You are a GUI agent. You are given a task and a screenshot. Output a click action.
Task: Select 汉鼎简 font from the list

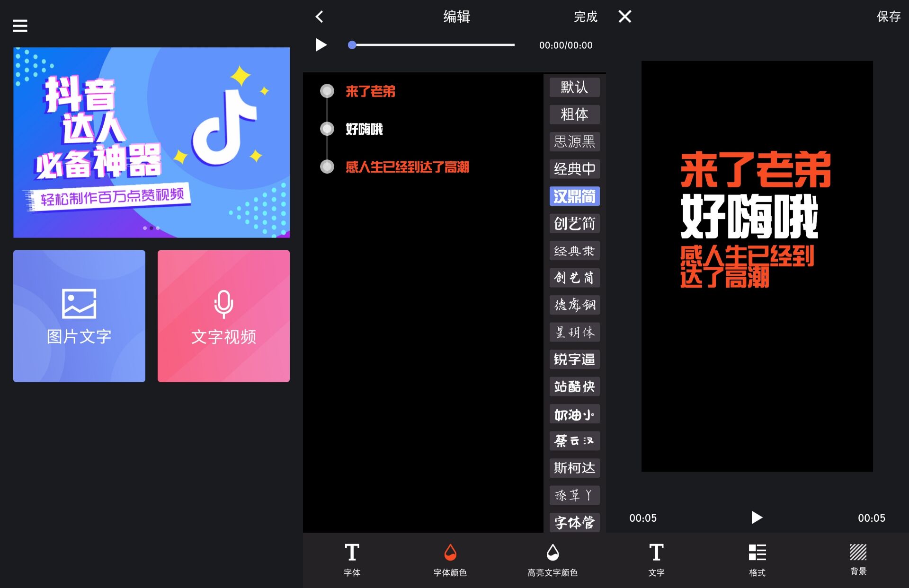[574, 197]
